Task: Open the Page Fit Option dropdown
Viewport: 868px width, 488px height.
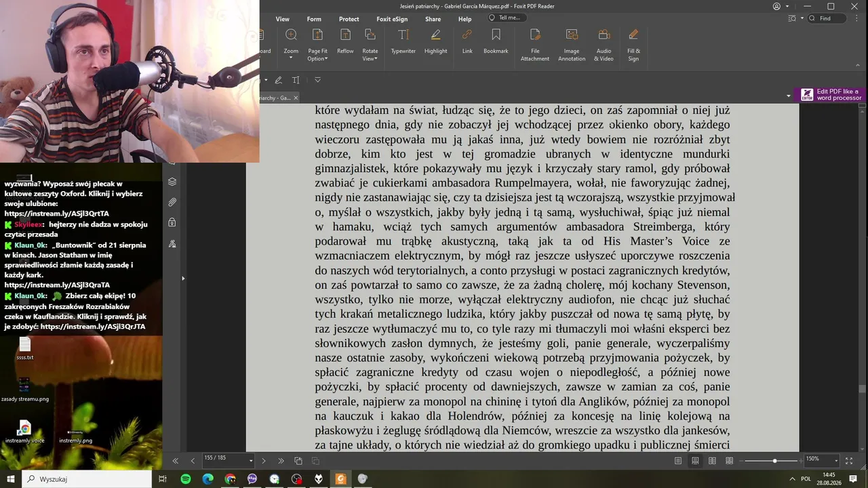Action: tap(317, 45)
